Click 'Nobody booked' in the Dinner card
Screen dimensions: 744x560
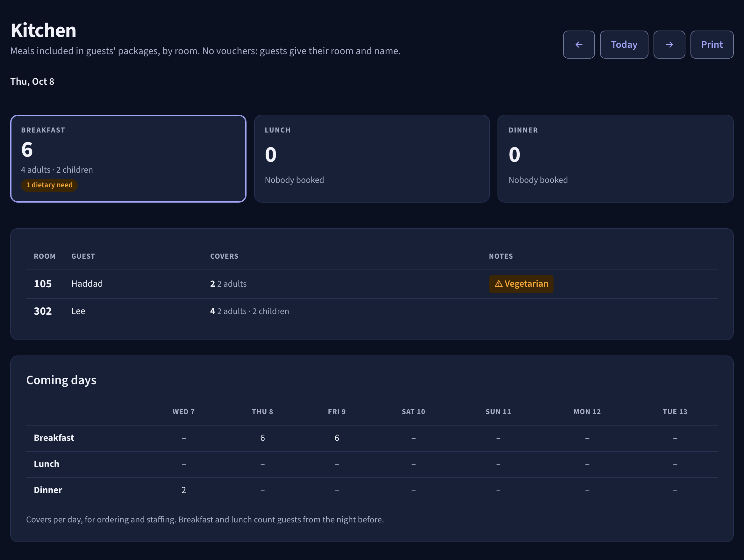[x=538, y=180]
